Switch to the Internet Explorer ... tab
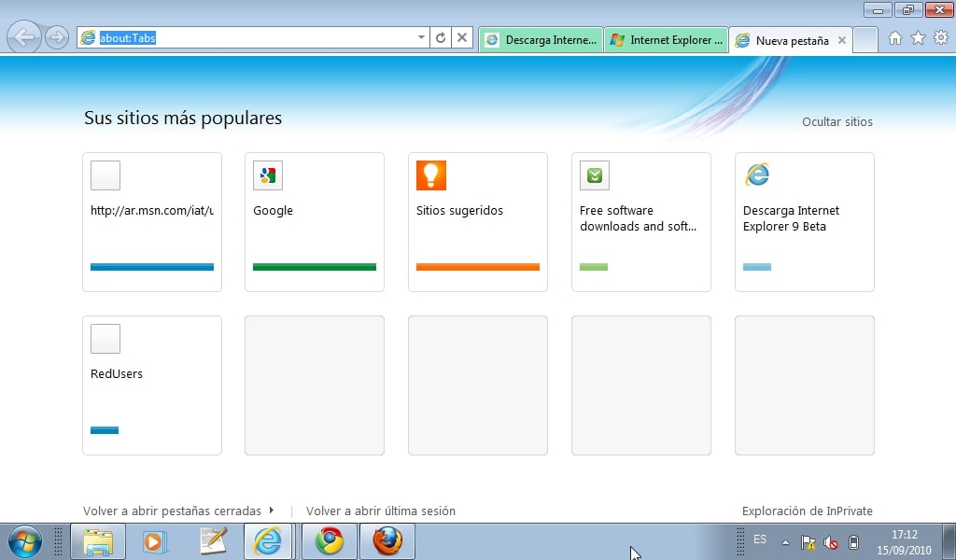This screenshot has width=956, height=560. (666, 40)
